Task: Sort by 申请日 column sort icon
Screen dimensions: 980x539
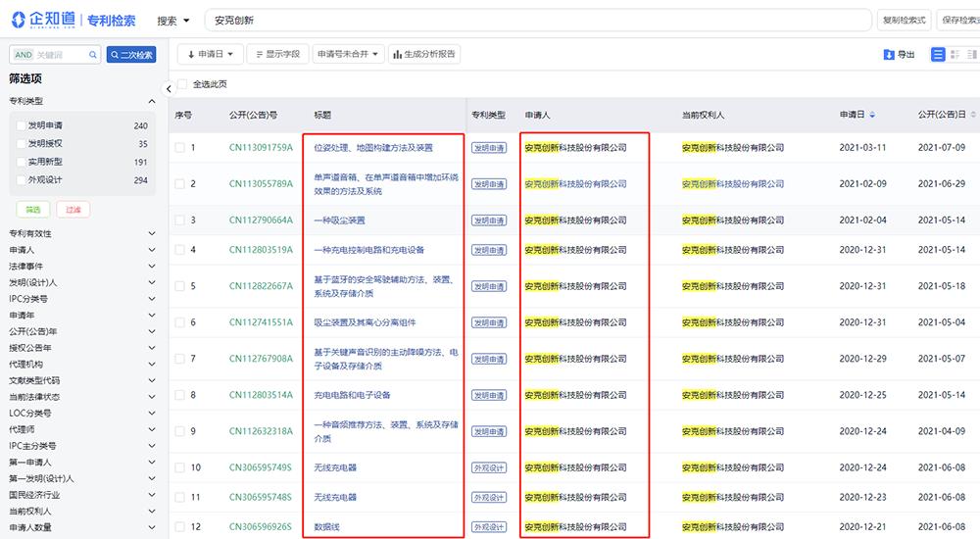Action: [872, 115]
